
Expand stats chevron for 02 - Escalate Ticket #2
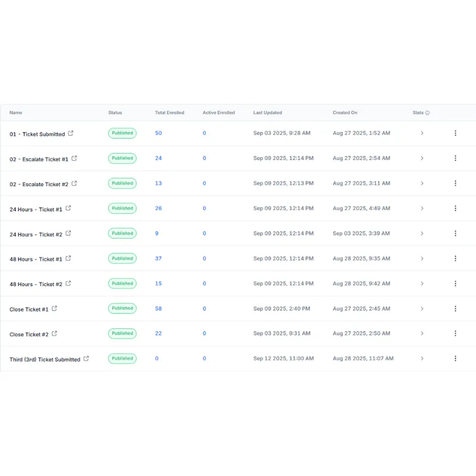point(422,183)
